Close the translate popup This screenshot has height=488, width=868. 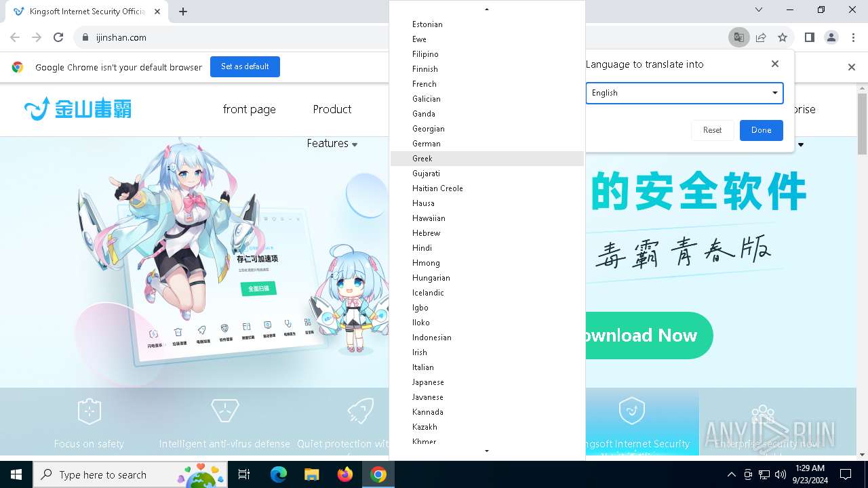[775, 64]
